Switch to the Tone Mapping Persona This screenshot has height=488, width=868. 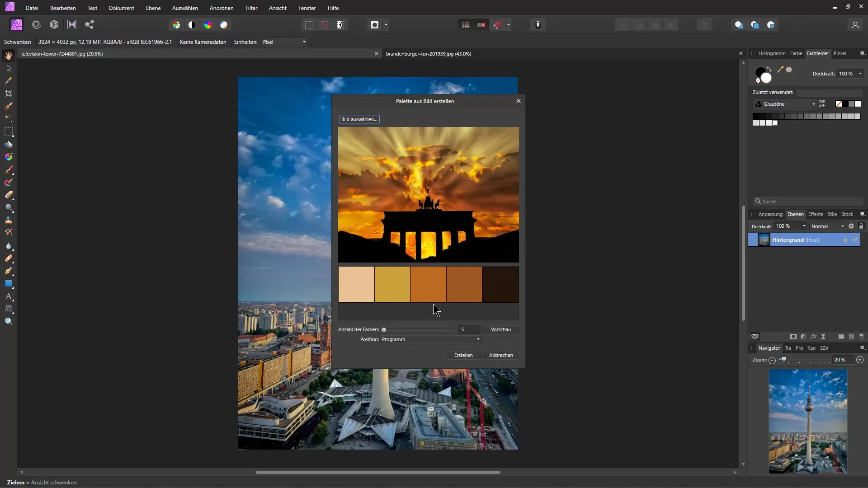tap(72, 25)
